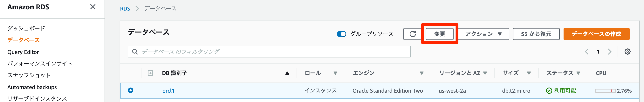Open the アクション dropdown menu

coord(483,34)
